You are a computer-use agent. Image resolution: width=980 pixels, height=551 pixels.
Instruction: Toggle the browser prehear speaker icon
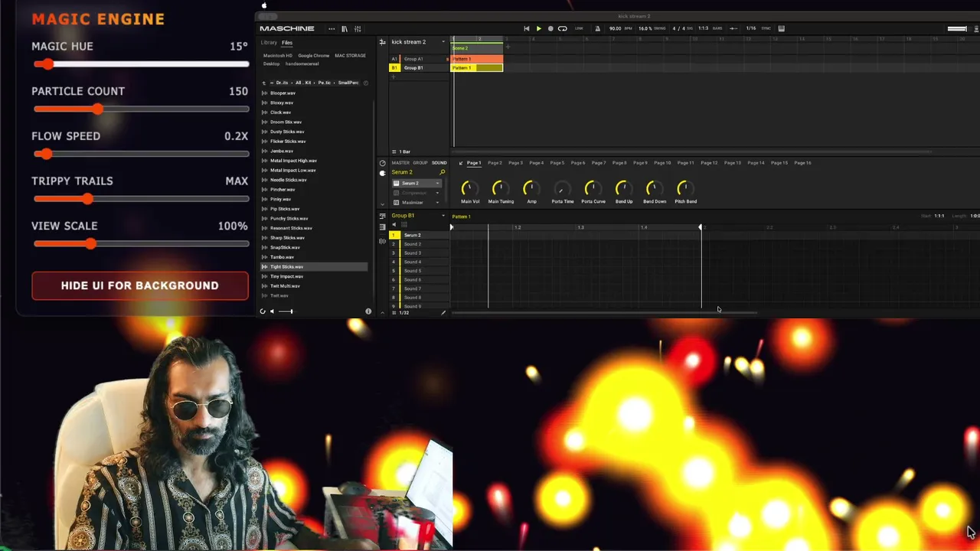click(x=272, y=311)
